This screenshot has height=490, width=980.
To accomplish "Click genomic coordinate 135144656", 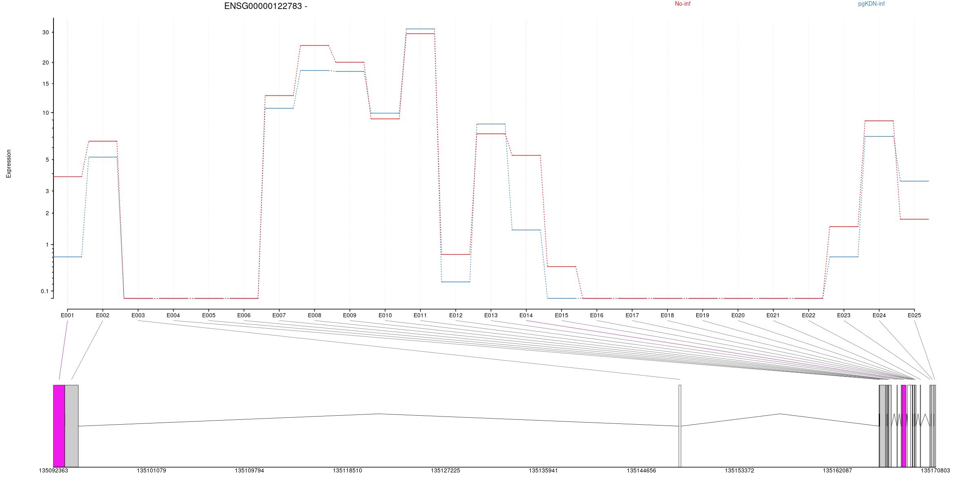I will pyautogui.click(x=641, y=470).
